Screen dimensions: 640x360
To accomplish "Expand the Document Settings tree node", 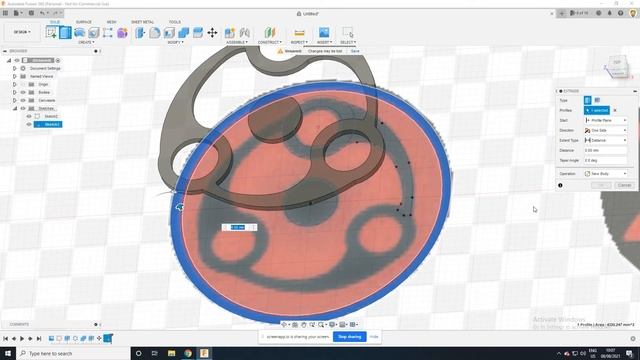I will point(15,68).
